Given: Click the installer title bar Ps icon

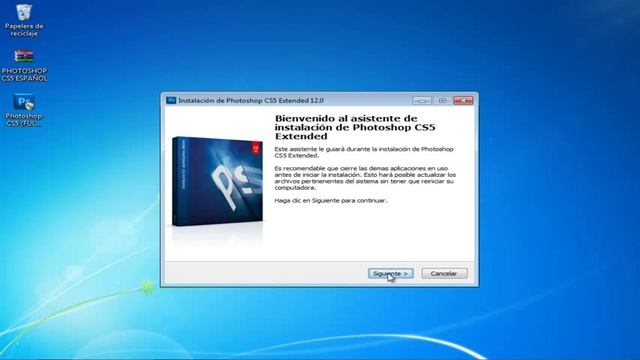Looking at the screenshot, I should (x=171, y=100).
